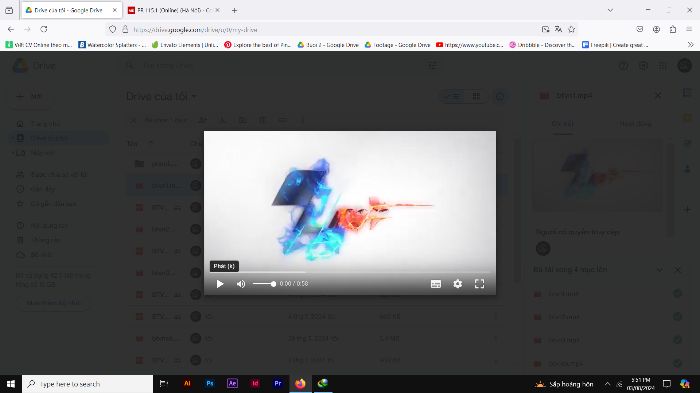700x393 pixels.
Task: Go back with browser back arrow
Action: (x=11, y=29)
